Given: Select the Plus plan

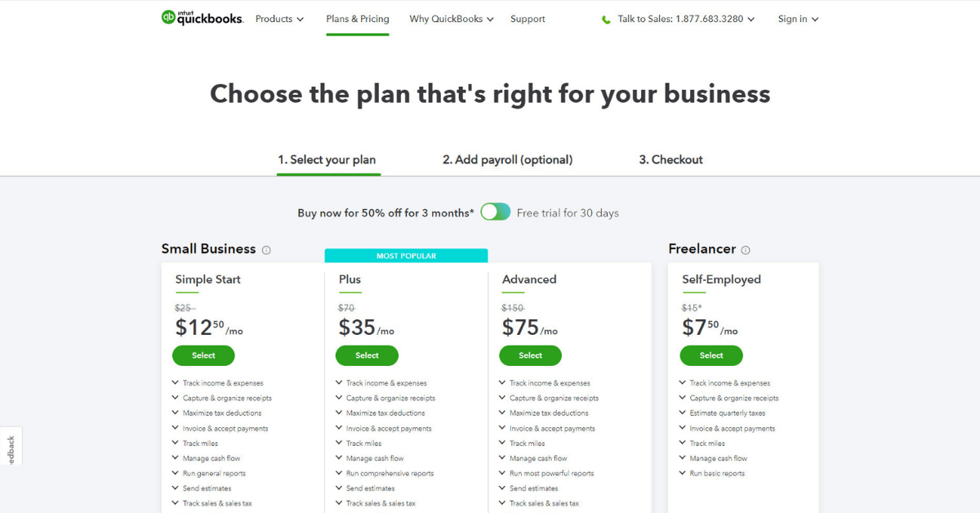Looking at the screenshot, I should pyautogui.click(x=367, y=355).
